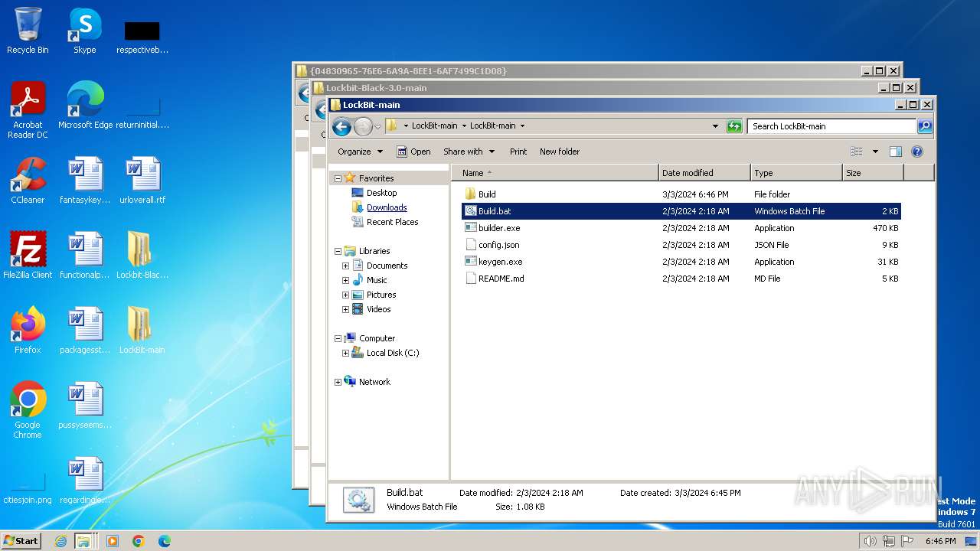
Task: Collapse the Computer tree group
Action: [x=338, y=338]
